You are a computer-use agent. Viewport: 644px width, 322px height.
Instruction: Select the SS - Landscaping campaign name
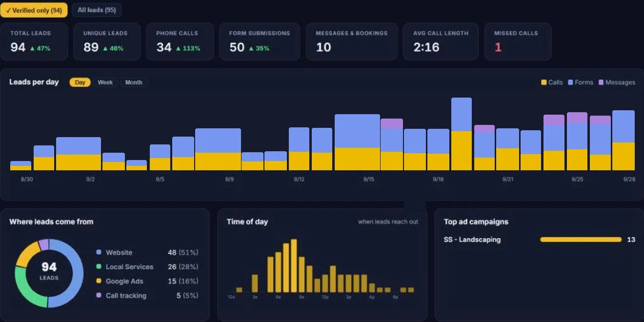pos(472,240)
